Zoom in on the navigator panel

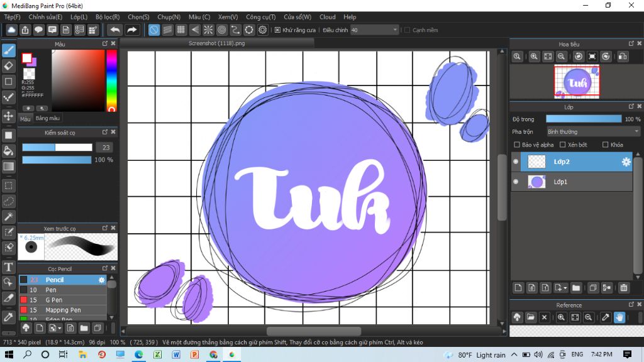pyautogui.click(x=534, y=57)
